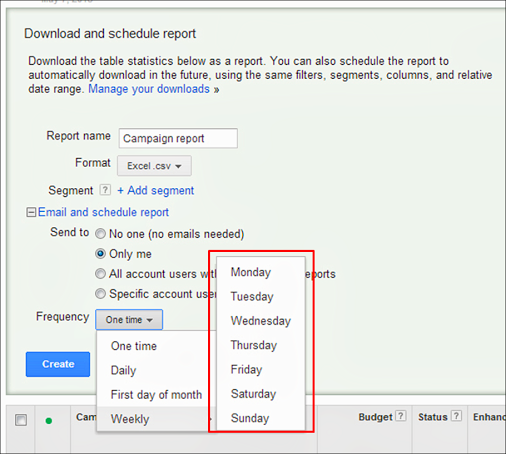Image resolution: width=506 pixels, height=454 pixels.
Task: Click the blue Create button
Action: coord(58,364)
